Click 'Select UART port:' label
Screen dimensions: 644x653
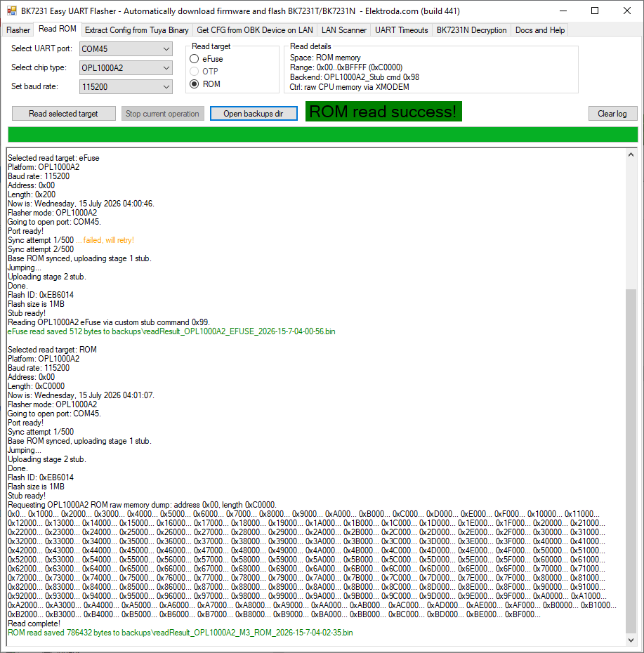(x=41, y=48)
